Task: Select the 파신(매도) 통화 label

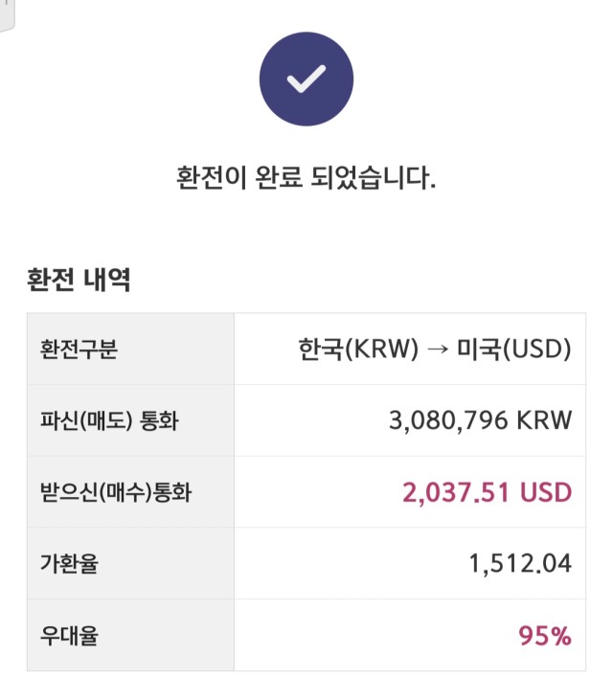Action: click(x=109, y=420)
